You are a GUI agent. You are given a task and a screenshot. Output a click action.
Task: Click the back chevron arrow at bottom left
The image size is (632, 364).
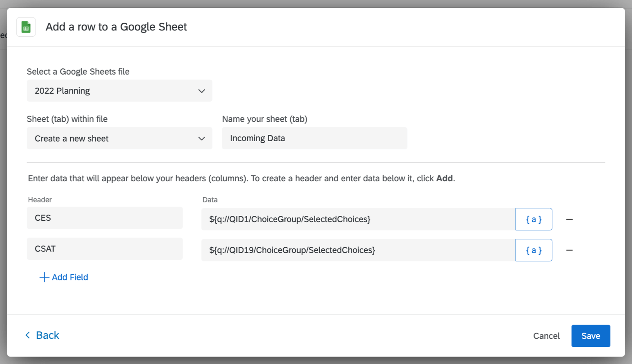(28, 335)
